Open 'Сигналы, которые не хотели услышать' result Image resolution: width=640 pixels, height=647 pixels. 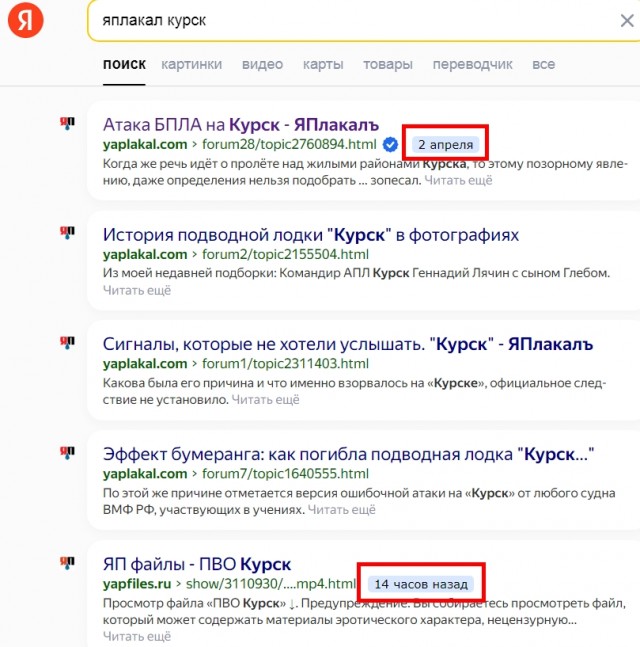pos(348,344)
